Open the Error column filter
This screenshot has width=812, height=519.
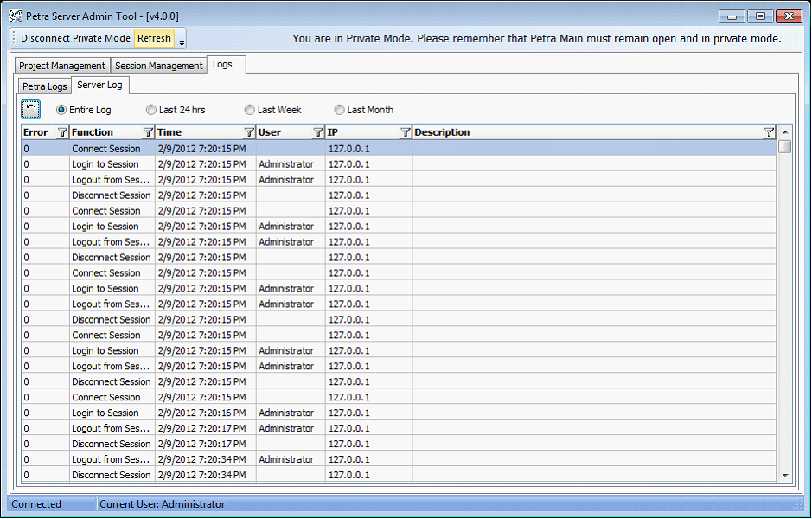62,132
